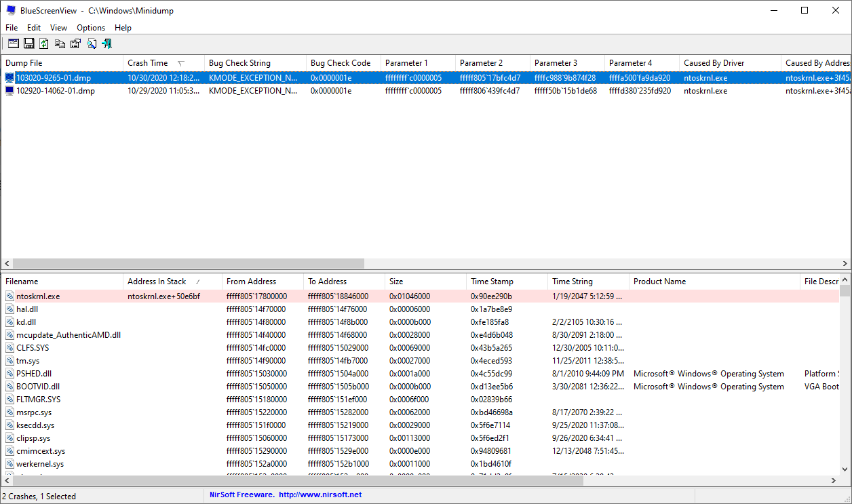Click the file icon next to CLFS.SYS
The height and width of the screenshot is (504, 852).
click(9, 348)
